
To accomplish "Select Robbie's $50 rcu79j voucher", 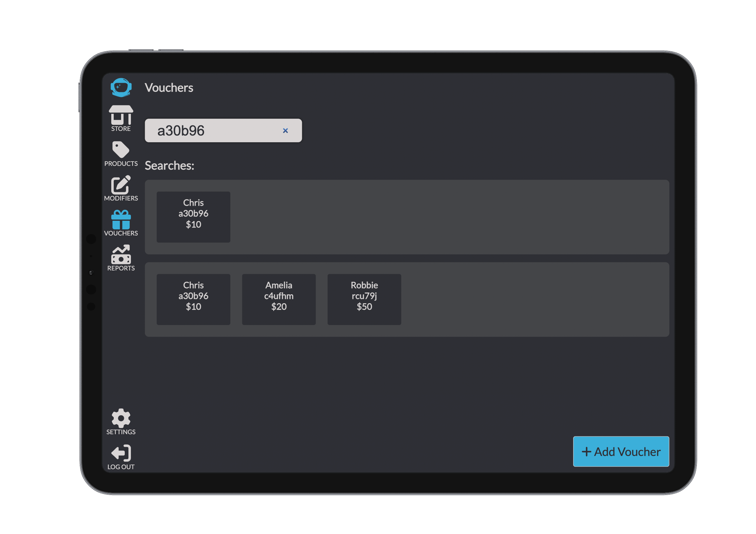I will pos(364,299).
